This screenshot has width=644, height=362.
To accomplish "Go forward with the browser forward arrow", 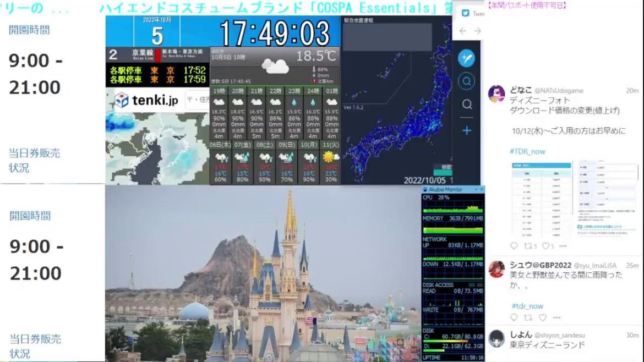I will pos(477,31).
